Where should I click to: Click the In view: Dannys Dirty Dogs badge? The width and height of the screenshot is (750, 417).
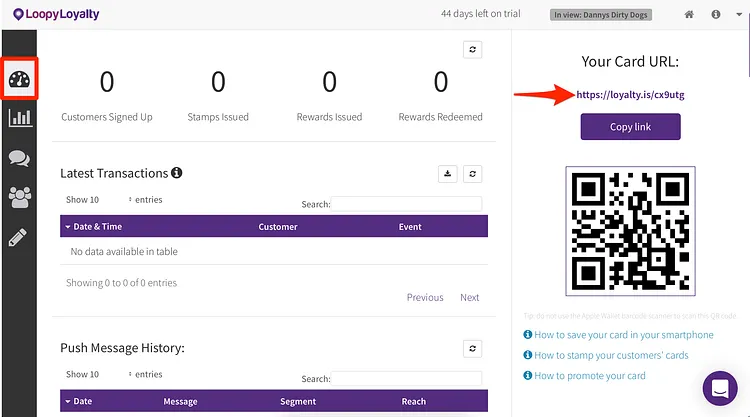click(x=601, y=15)
